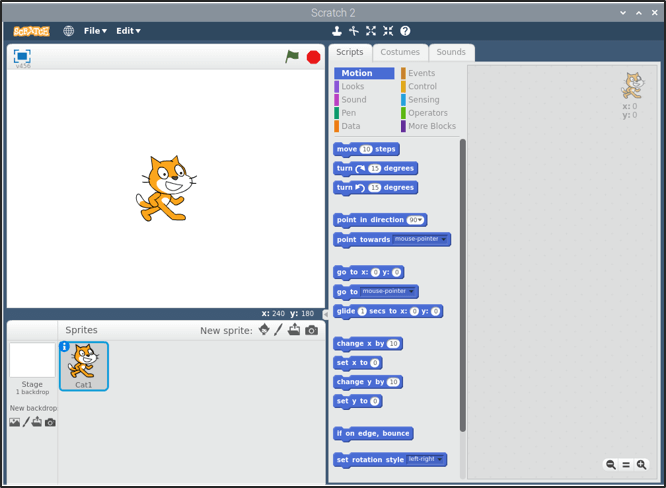
Task: Paint a new sprite
Action: (278, 330)
